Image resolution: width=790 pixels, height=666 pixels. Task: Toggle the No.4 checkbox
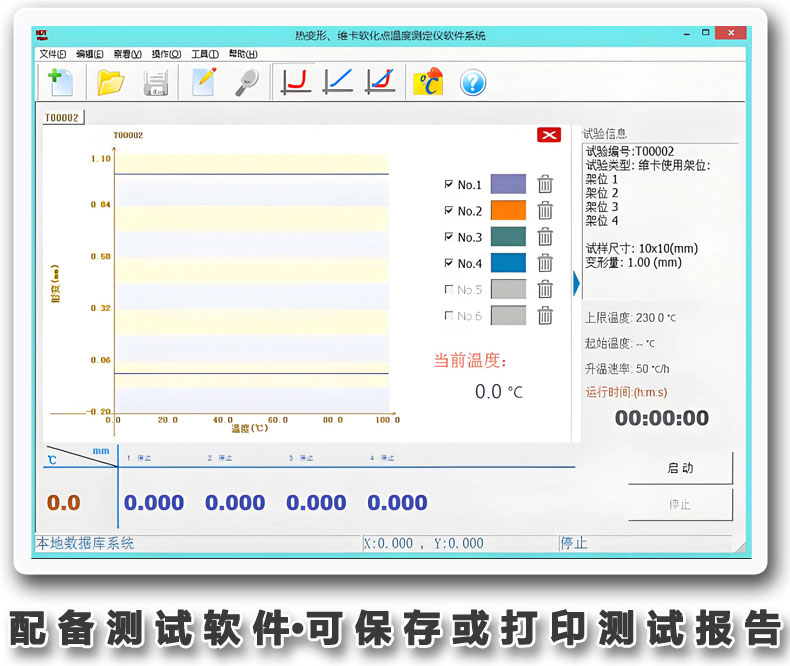[x=448, y=262]
